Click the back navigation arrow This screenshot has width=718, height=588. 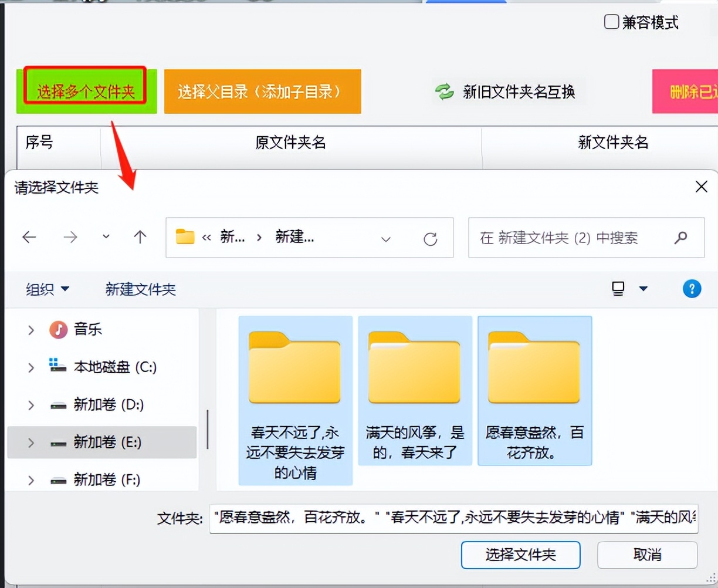(x=29, y=237)
